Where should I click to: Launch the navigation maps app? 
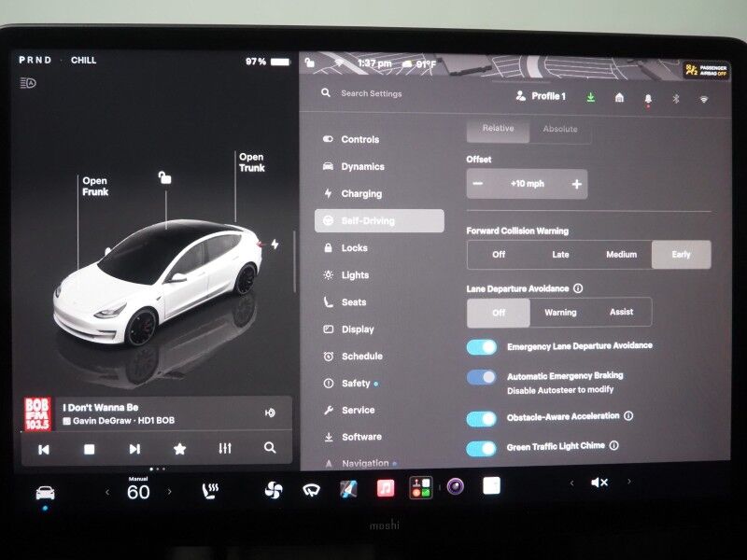click(348, 488)
